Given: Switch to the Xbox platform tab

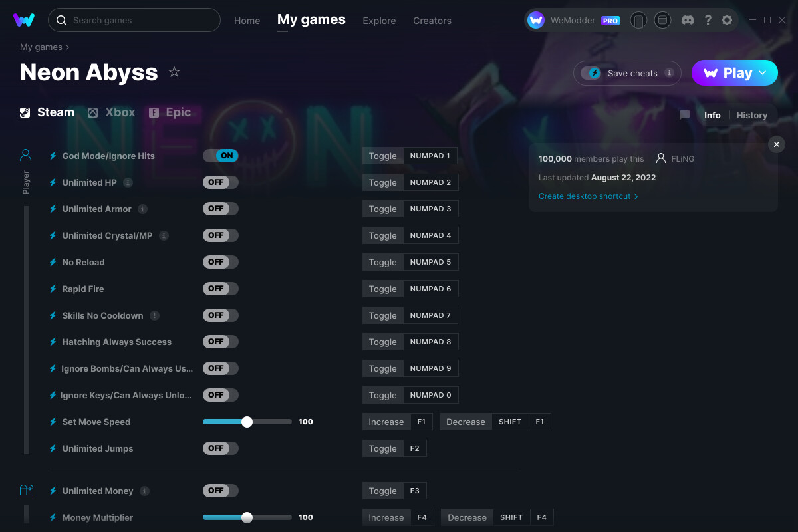Looking at the screenshot, I should tap(111, 112).
